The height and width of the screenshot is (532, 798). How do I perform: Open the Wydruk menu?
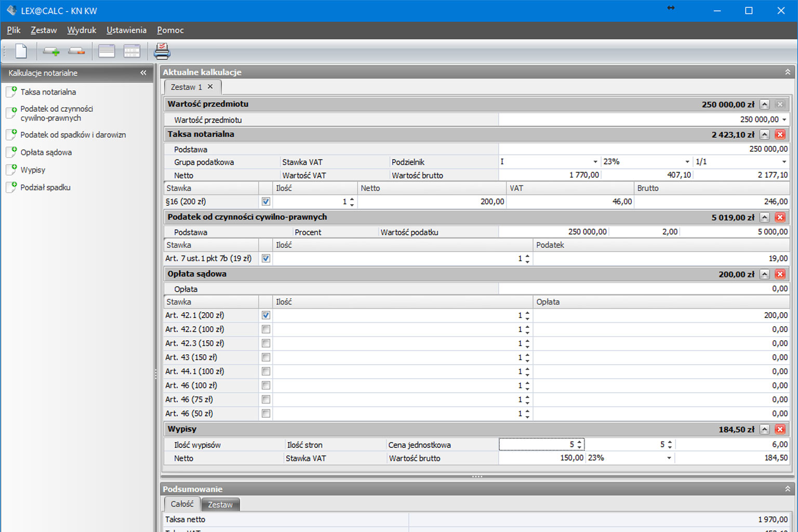pos(82,30)
